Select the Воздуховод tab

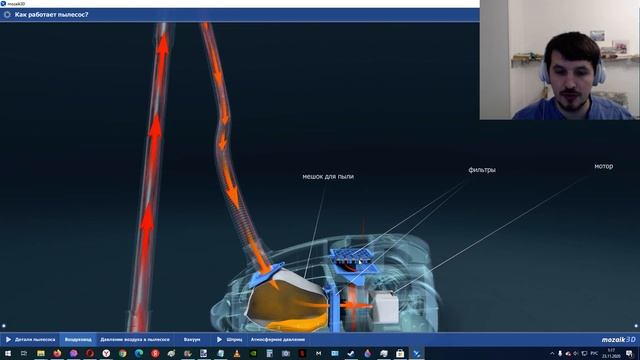78,340
